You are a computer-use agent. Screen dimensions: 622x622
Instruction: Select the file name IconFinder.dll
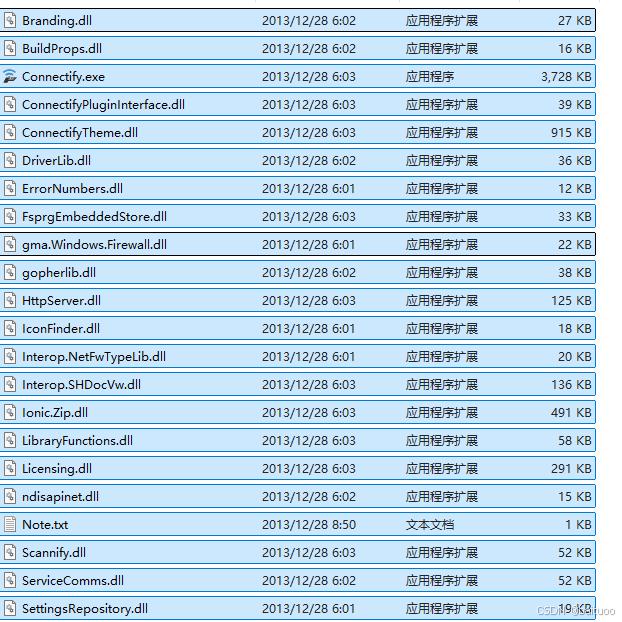click(61, 328)
